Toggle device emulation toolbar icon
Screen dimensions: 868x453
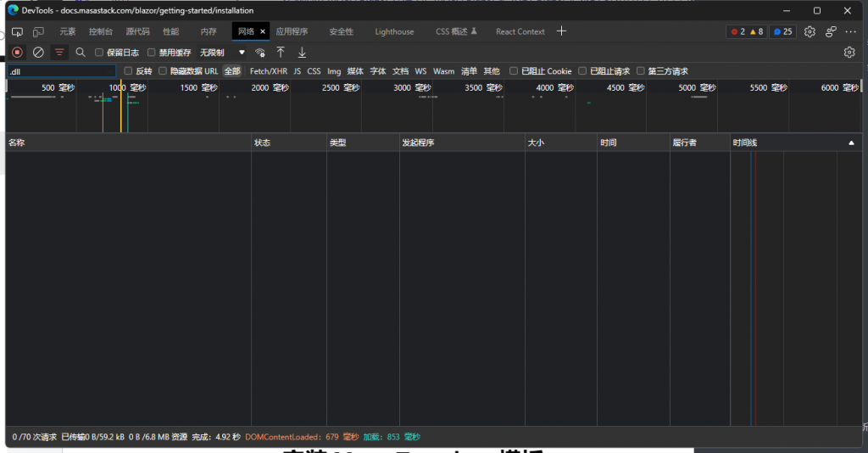click(x=38, y=32)
